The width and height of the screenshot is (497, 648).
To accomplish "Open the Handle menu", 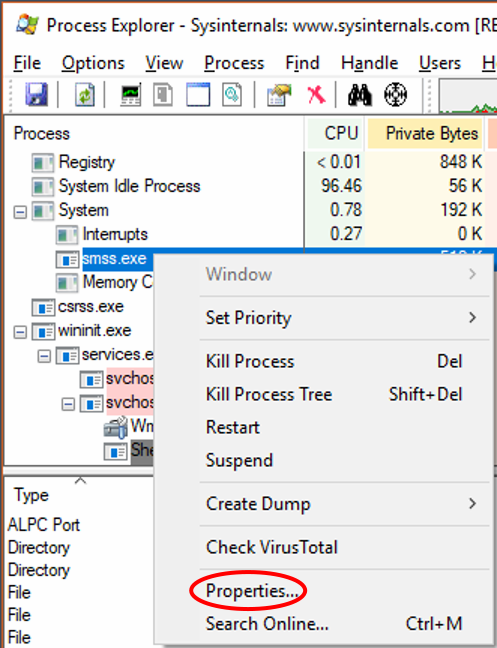I will coord(369,63).
